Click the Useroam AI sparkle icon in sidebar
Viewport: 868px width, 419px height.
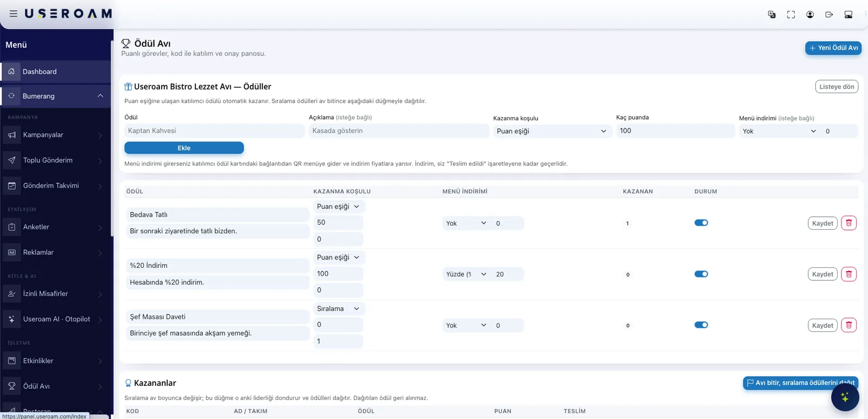12,319
